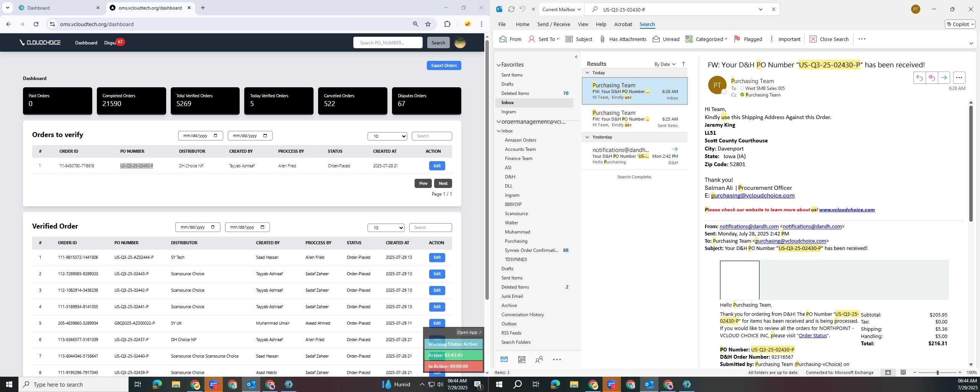Image resolution: width=980 pixels, height=392 pixels.
Task: Switch to Normal view in Outlook status bar
Action: 888,372
